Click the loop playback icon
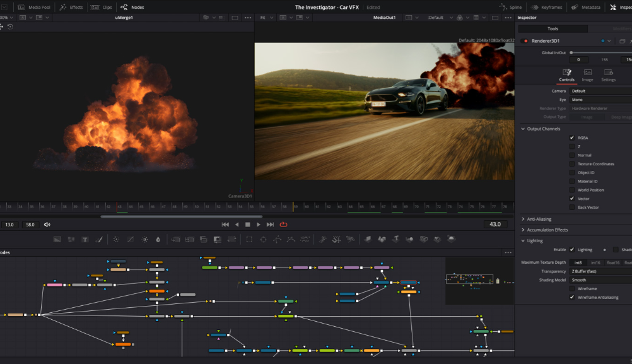 [283, 225]
